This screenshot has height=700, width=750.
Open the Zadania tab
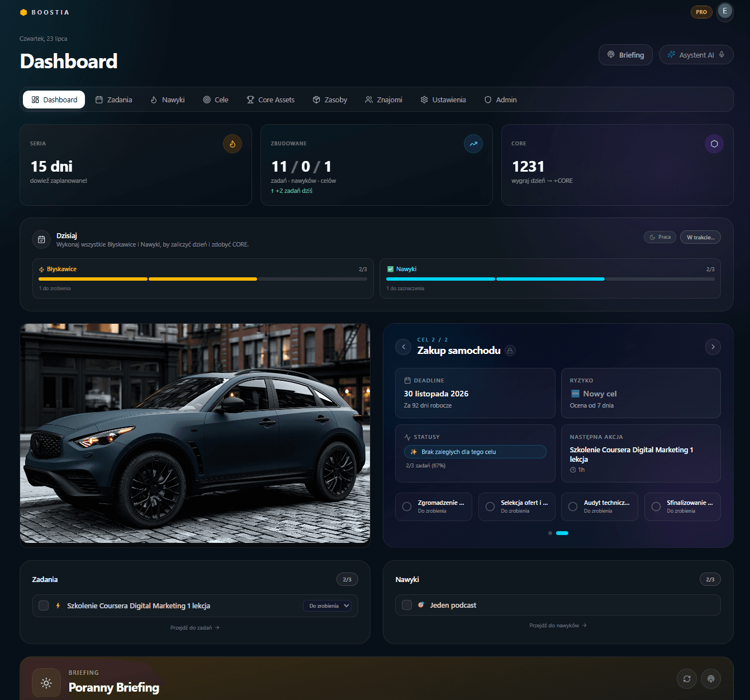[x=114, y=100]
